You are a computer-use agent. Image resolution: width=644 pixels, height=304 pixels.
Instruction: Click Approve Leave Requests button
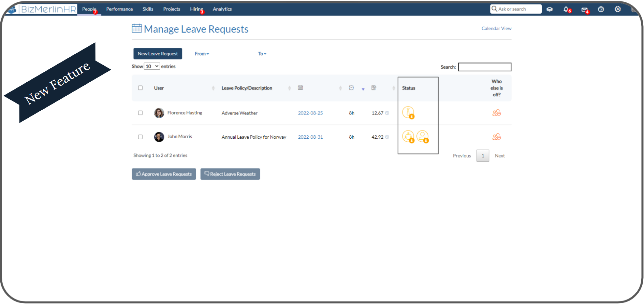pos(164,174)
